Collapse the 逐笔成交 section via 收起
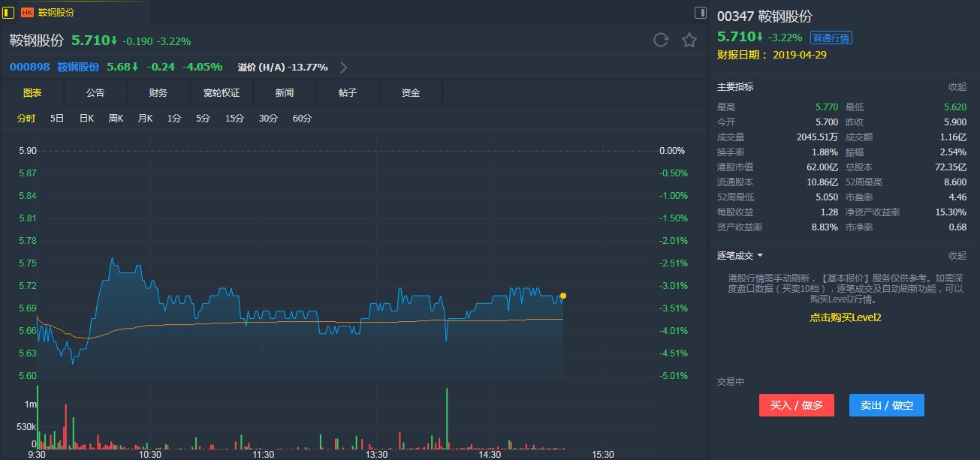980x460 pixels. pyautogui.click(x=957, y=256)
